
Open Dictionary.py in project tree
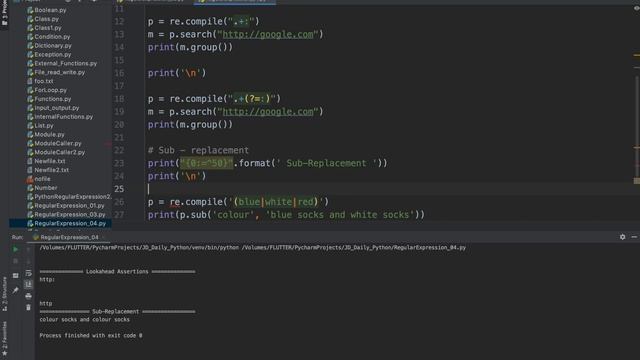pos(53,46)
